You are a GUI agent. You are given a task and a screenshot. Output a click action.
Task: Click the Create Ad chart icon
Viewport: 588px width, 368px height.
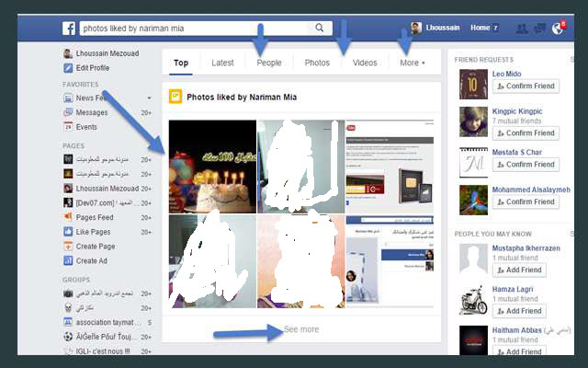point(68,260)
